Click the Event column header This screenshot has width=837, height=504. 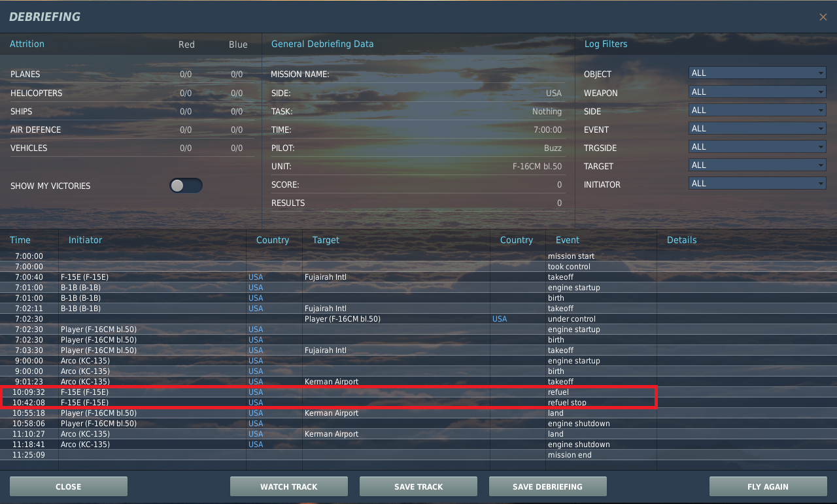(x=568, y=240)
